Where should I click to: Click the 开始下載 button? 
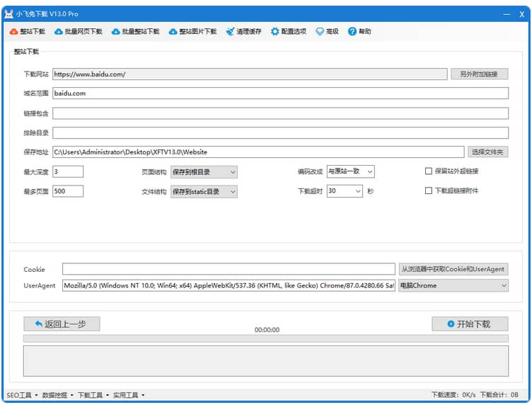[470, 324]
